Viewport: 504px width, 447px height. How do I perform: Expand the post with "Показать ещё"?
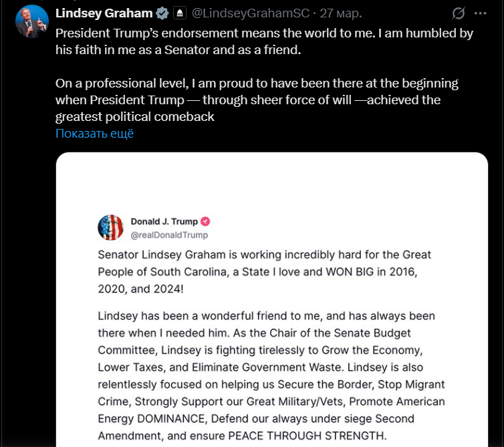tap(95, 134)
